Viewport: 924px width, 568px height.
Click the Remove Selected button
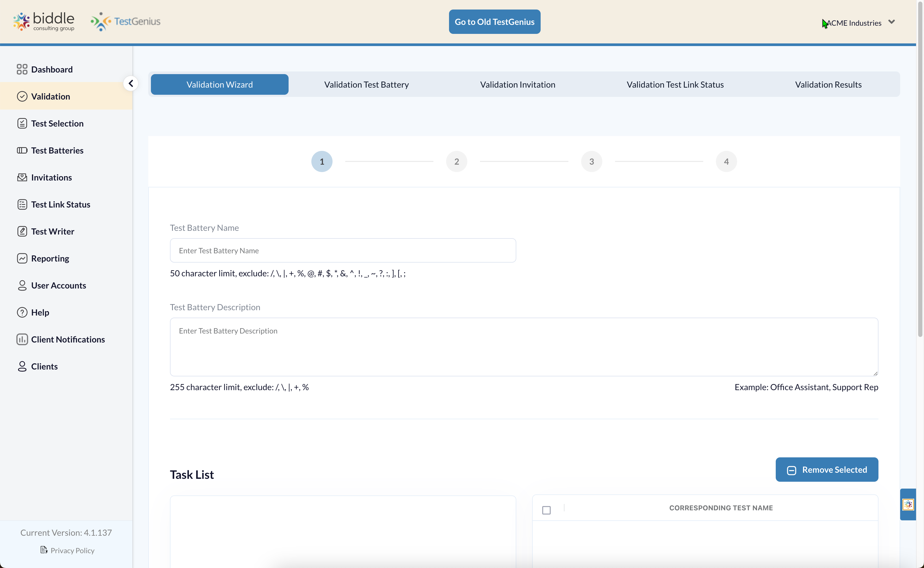pyautogui.click(x=827, y=470)
